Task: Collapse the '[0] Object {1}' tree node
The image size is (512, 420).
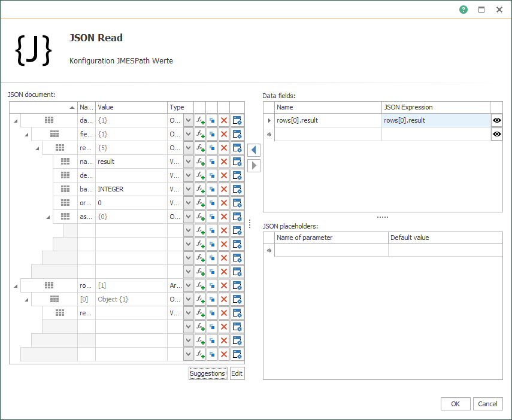Action: (x=26, y=299)
